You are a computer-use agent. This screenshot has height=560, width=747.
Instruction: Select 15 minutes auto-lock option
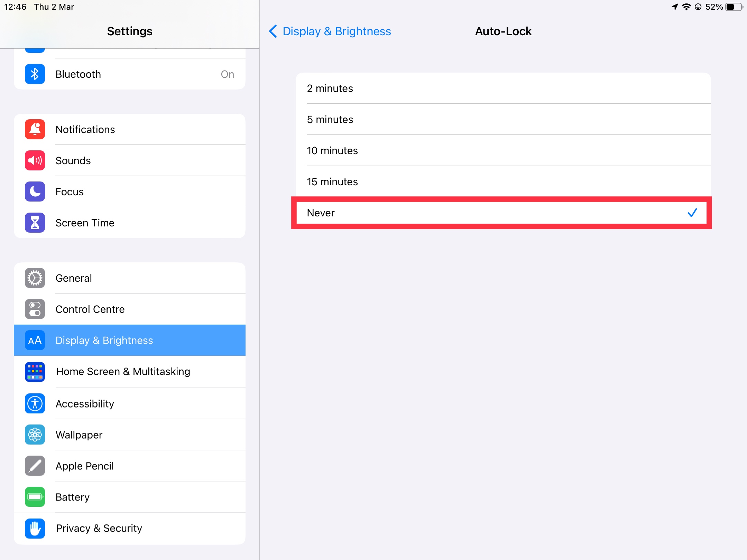coord(503,182)
